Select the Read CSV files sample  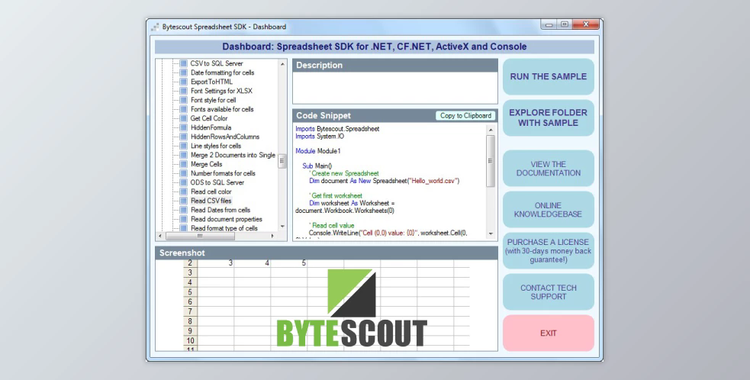pyautogui.click(x=211, y=201)
